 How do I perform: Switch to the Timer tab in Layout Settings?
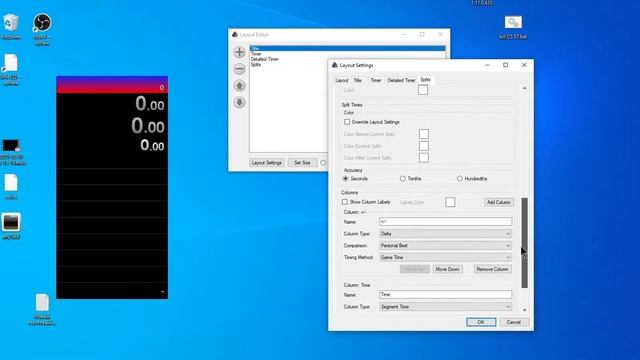coord(376,80)
